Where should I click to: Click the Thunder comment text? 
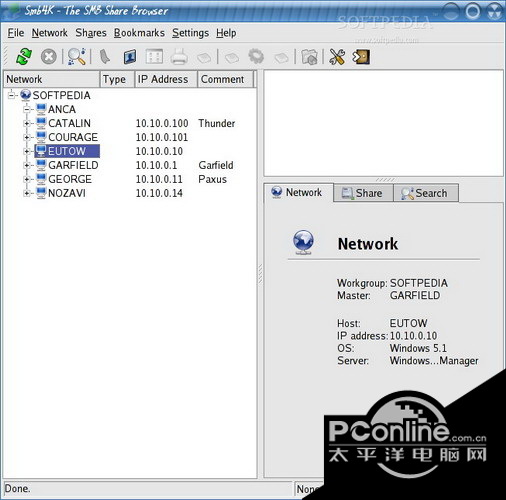coord(217,123)
